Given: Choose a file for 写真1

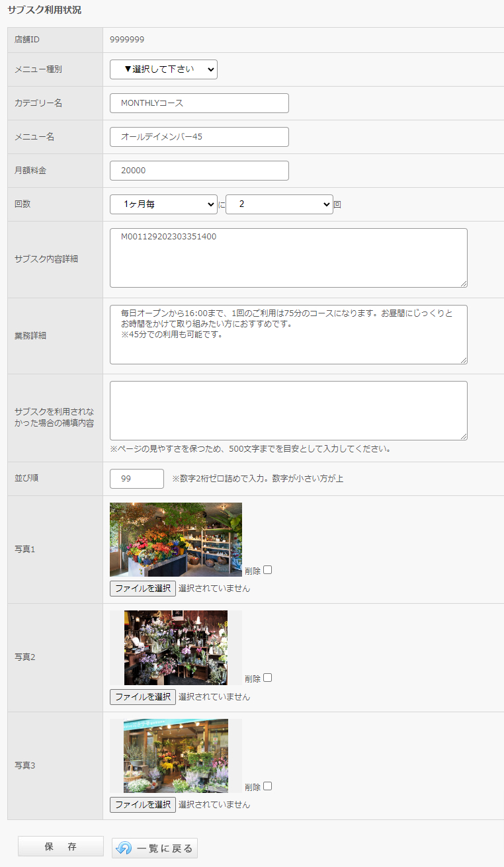Looking at the screenshot, I should (143, 589).
